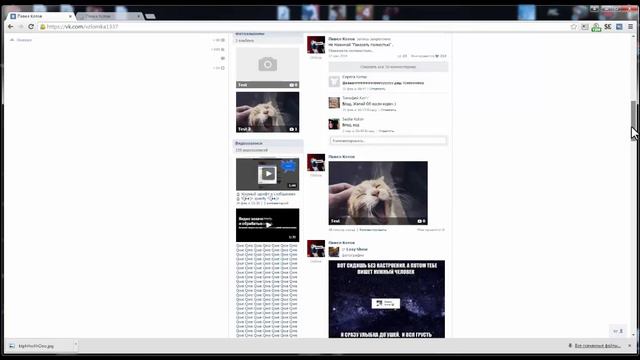Click the comment input field
The height and width of the screenshot is (360, 640).
(388, 140)
